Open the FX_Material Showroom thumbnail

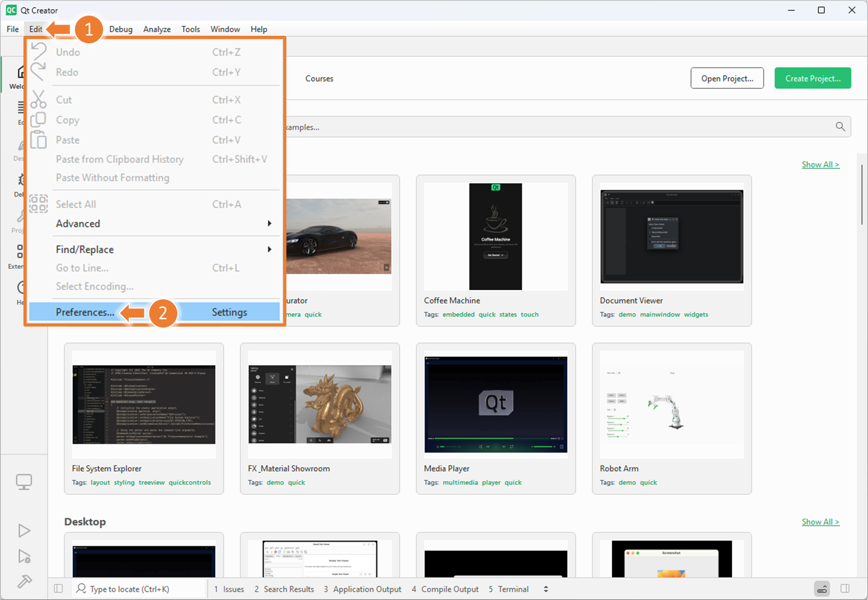[x=319, y=404]
